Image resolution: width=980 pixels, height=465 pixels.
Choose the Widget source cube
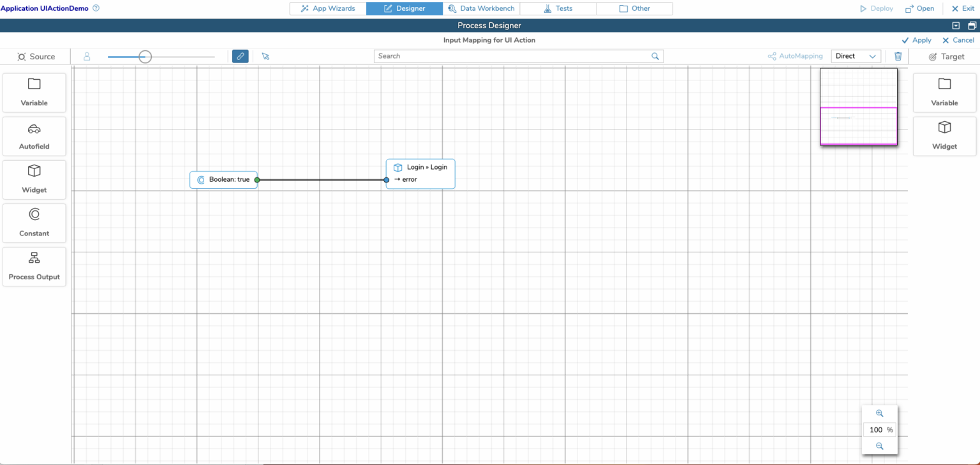(34, 171)
